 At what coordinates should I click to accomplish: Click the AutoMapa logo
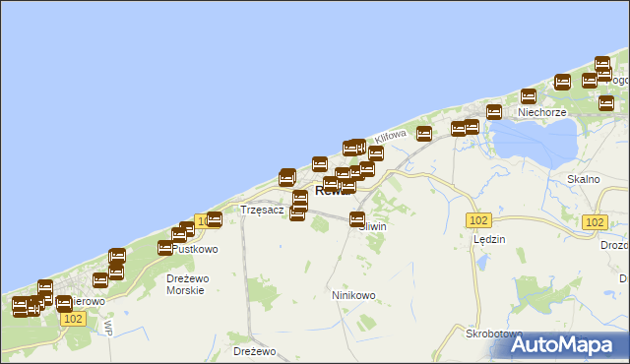click(562, 345)
